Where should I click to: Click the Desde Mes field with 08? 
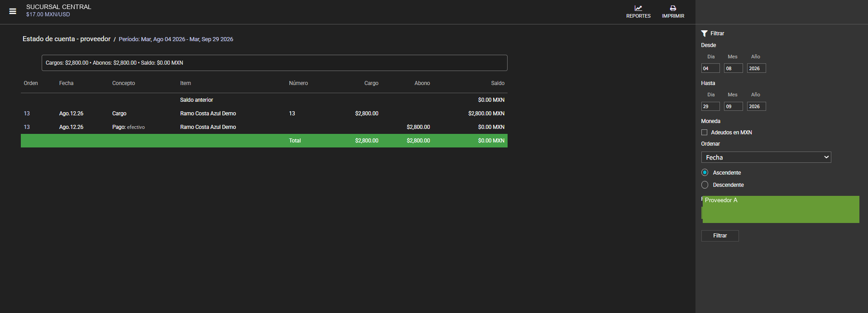(x=734, y=68)
